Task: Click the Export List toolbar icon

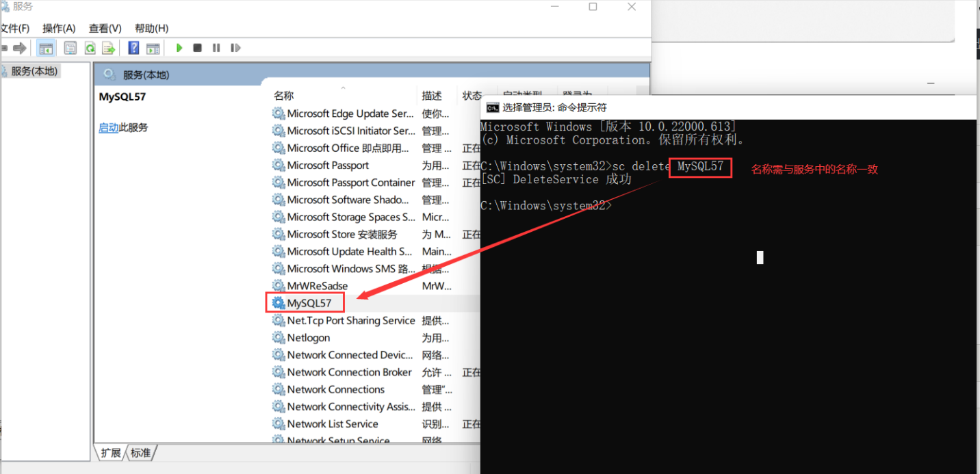Action: coord(108,48)
